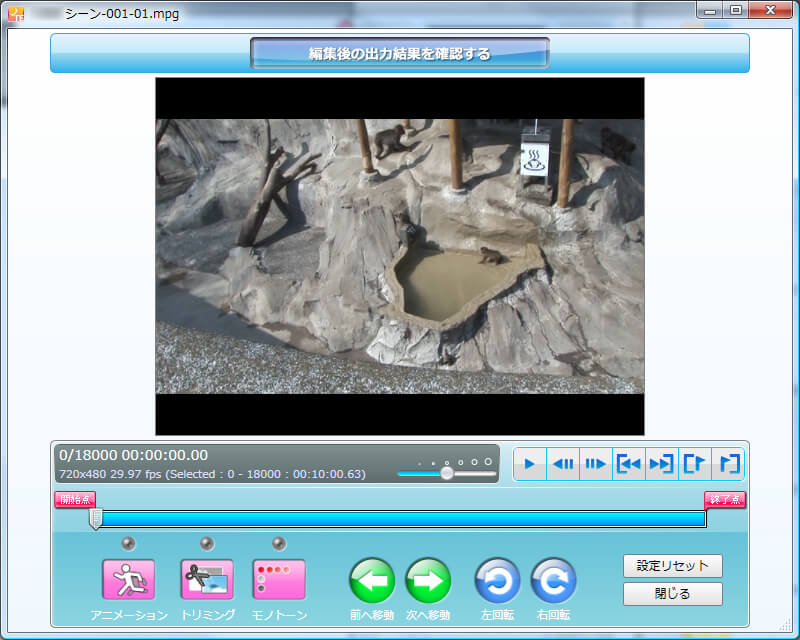The height and width of the screenshot is (640, 800).
Task: Toggle indicator light above アニメーション
Action: (128, 543)
